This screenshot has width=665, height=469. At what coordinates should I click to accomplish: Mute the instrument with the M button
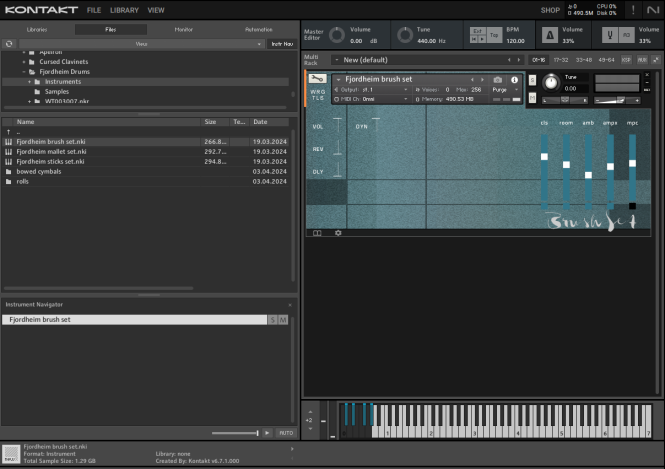coord(532,98)
